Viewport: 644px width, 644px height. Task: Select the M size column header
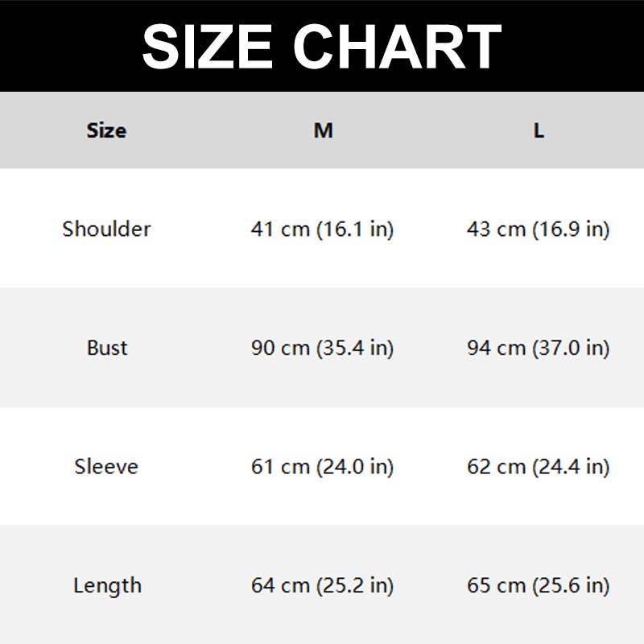323,130
